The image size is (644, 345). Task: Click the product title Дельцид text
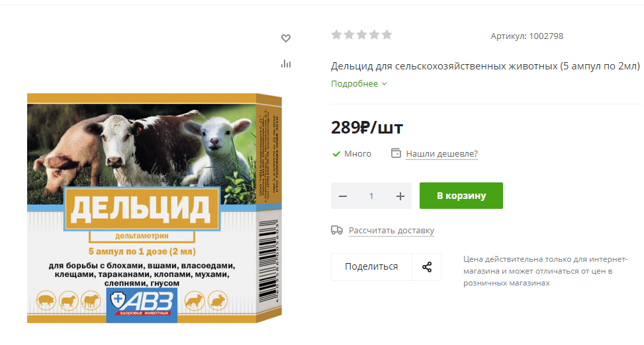(485, 66)
